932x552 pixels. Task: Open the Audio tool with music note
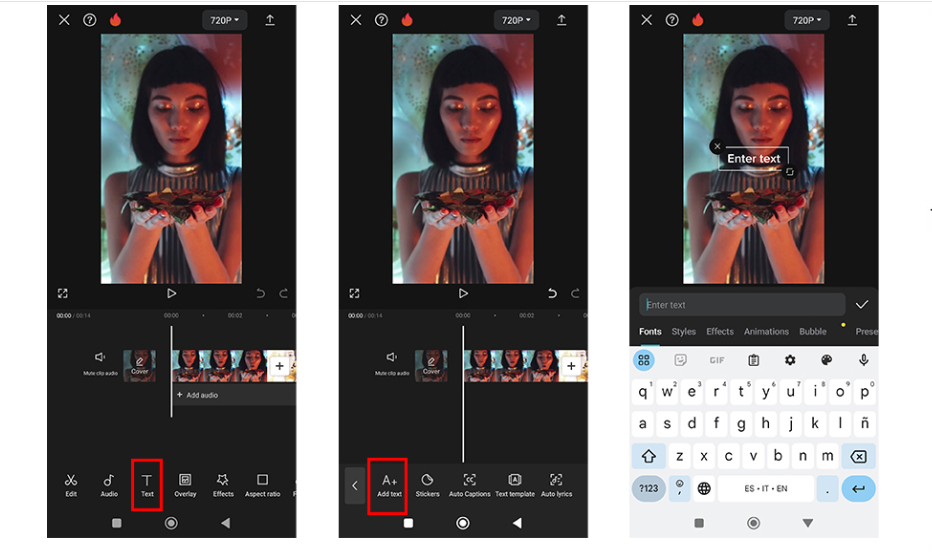(x=109, y=485)
